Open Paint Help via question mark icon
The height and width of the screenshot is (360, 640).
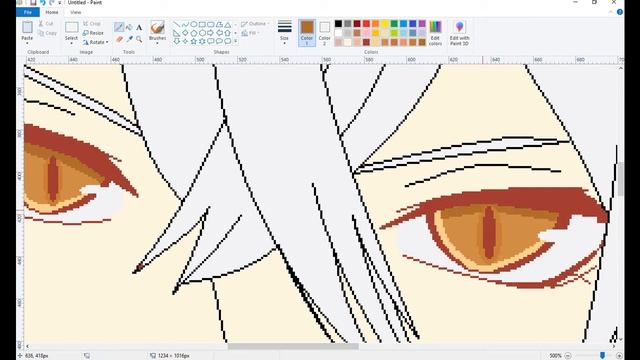(620, 12)
